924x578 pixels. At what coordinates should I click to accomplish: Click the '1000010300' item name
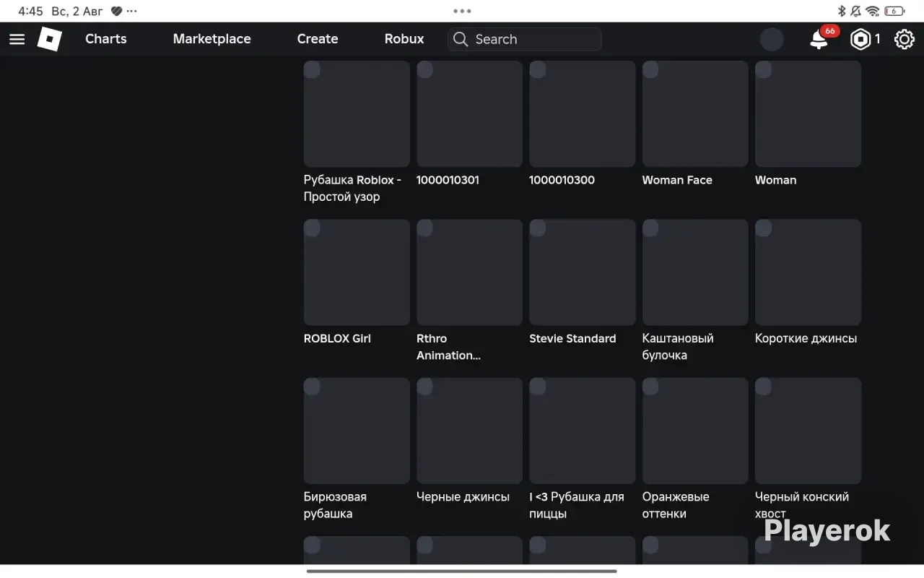tap(562, 180)
